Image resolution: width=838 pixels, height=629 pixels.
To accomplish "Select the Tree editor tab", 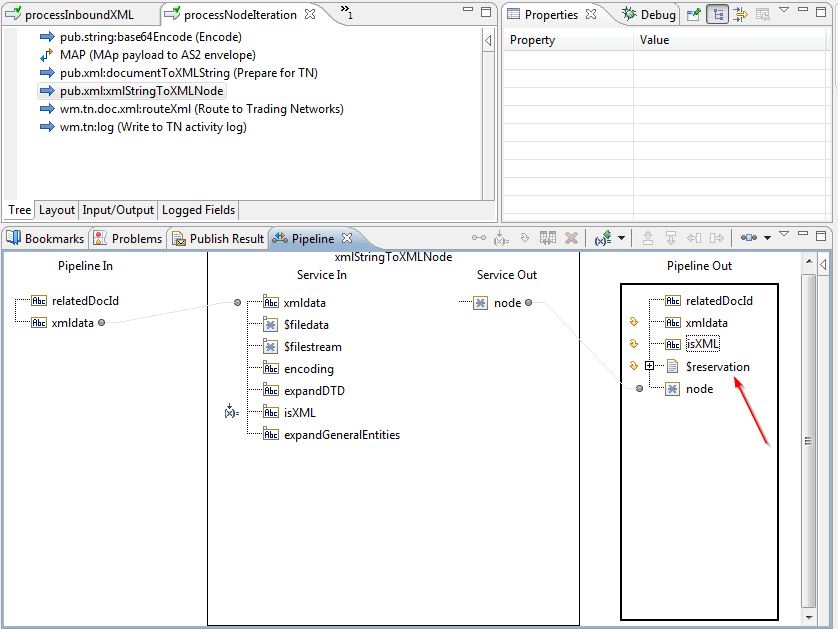I will 19,210.
